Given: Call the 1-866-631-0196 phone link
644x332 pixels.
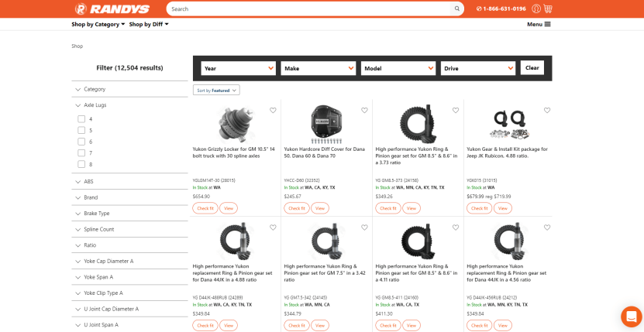Looking at the screenshot, I should pos(501,9).
